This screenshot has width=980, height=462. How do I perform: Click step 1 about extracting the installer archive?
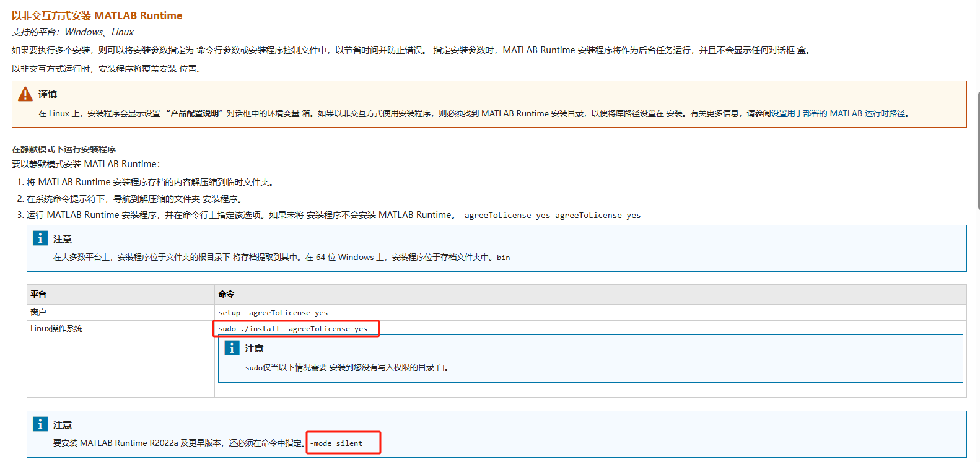(x=150, y=182)
